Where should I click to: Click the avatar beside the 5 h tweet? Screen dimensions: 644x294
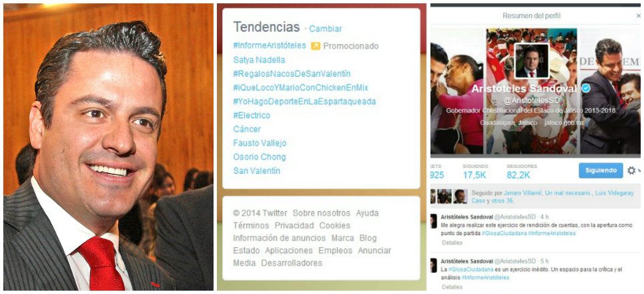(433, 265)
